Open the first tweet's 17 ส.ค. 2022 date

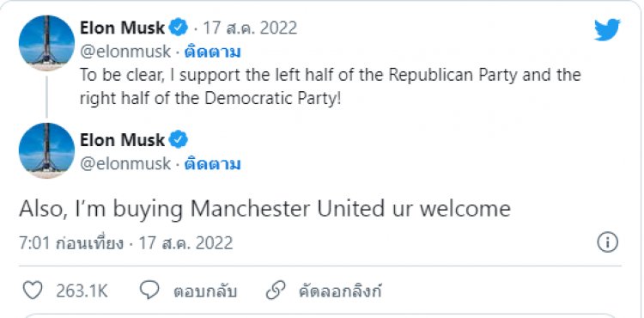pyautogui.click(x=250, y=28)
